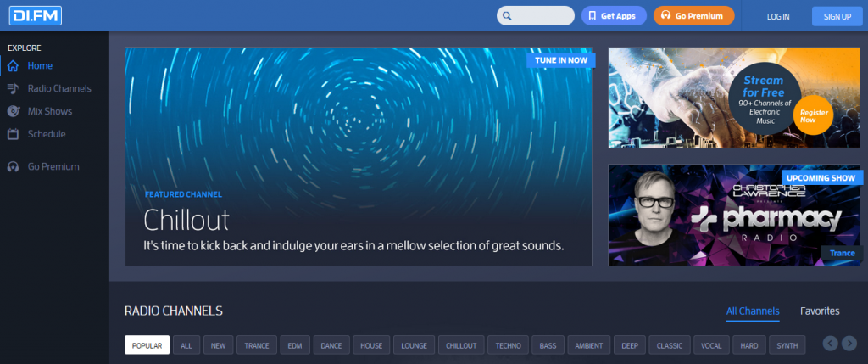Image resolution: width=868 pixels, height=364 pixels.
Task: Select DEEP channel filter
Action: [630, 345]
